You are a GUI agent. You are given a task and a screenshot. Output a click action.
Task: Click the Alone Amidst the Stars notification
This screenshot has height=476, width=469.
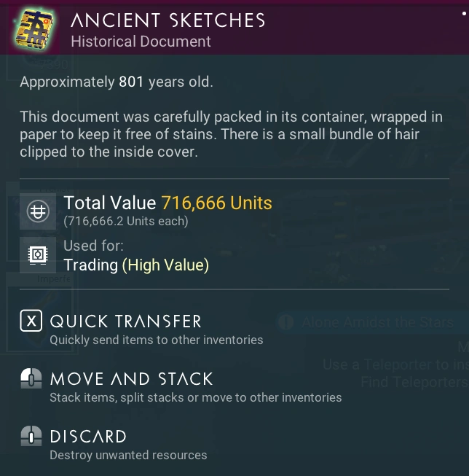(x=377, y=321)
